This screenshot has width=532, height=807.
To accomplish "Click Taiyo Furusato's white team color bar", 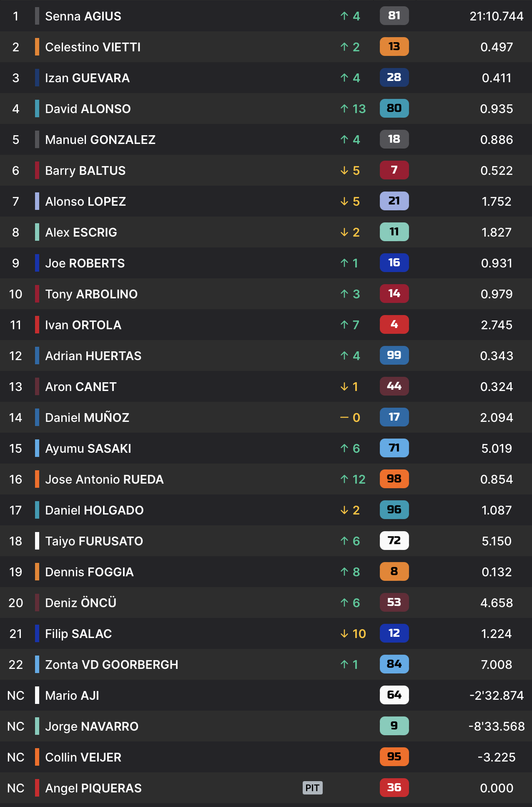I will tap(37, 541).
